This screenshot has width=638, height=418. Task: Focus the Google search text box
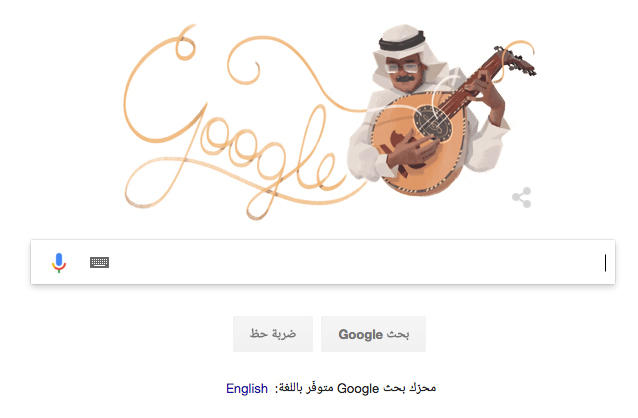[323, 262]
